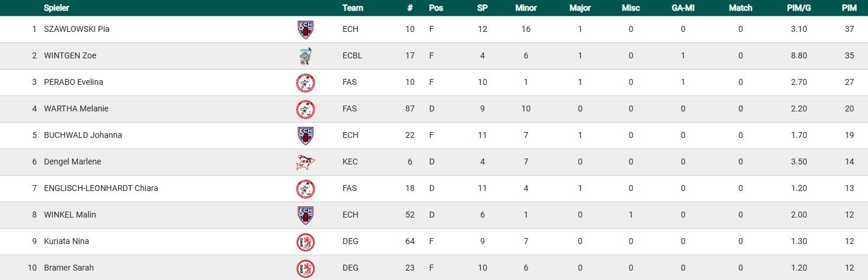Click ECH logo next to Szawlowski Pia
This screenshot has height=280, width=868.
(x=305, y=29)
